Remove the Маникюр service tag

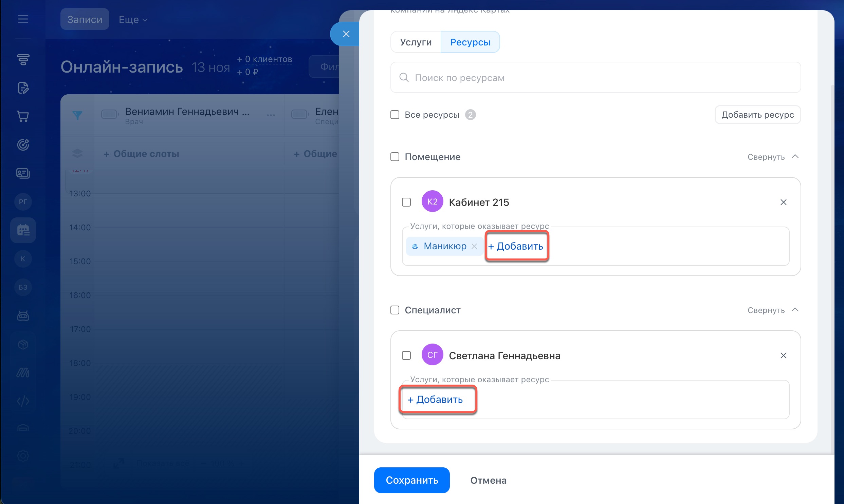click(x=474, y=246)
